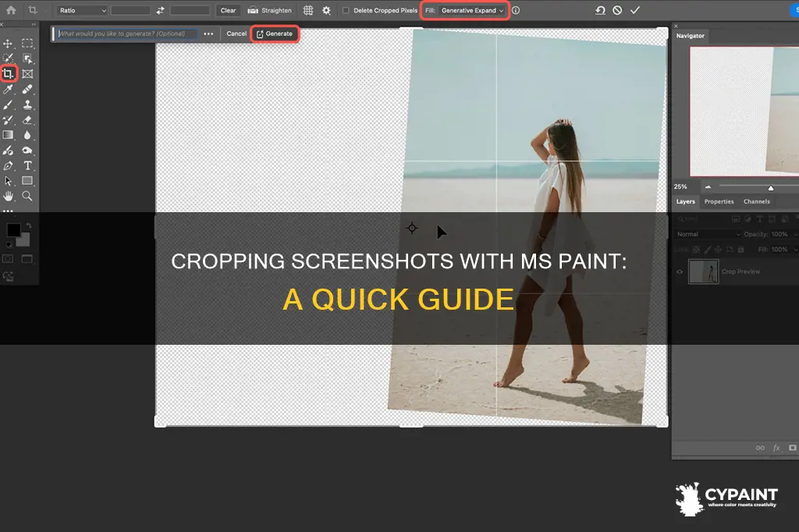Select the Frame tool

tap(27, 74)
